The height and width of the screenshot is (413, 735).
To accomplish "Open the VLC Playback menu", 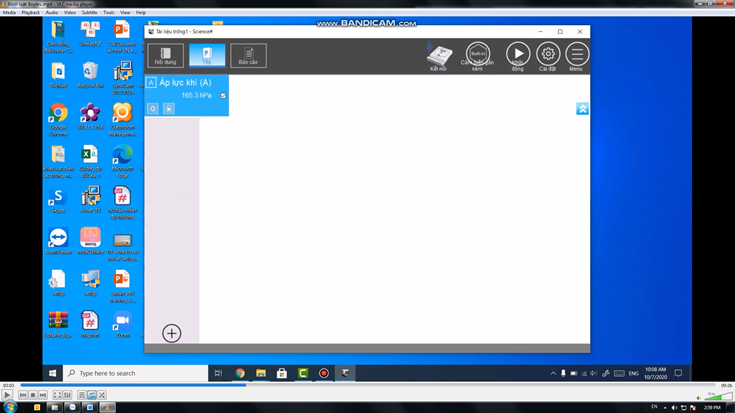I will point(30,13).
